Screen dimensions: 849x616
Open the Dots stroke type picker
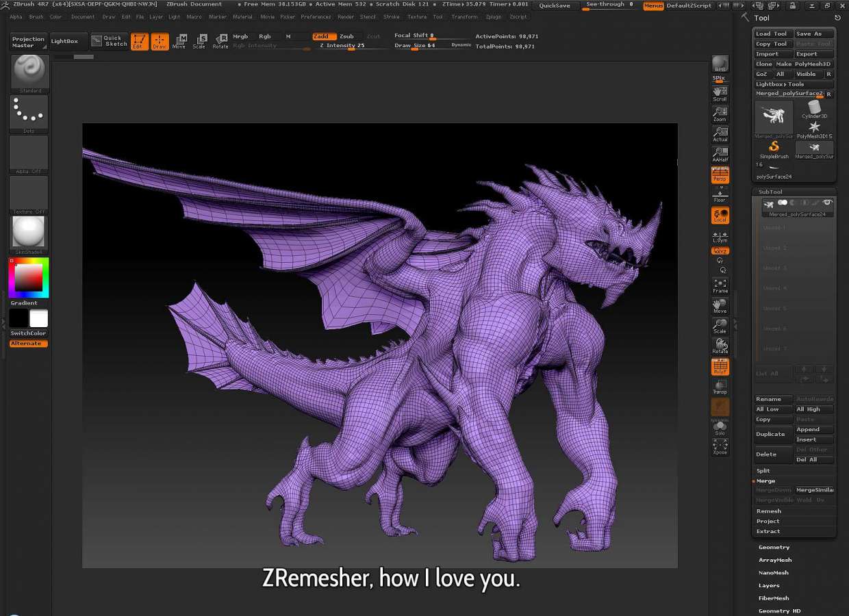29,113
